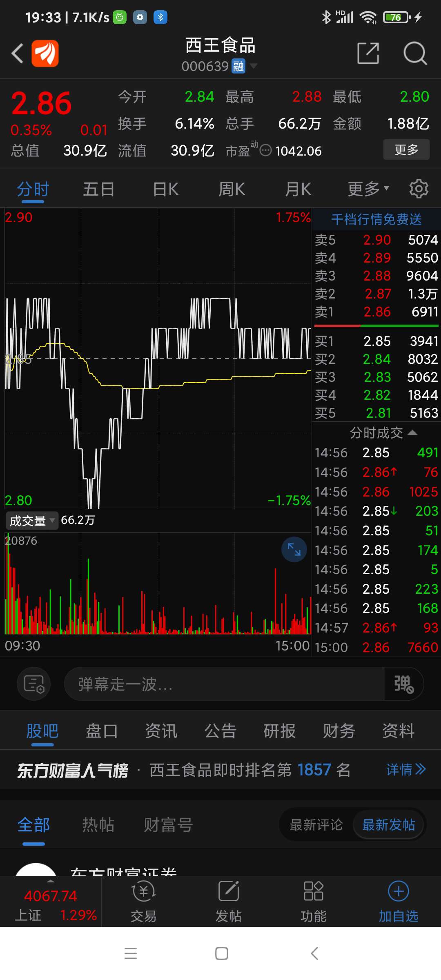The width and height of the screenshot is (441, 980).
Task: Tap the buy-sell ratio bar
Action: [x=376, y=326]
